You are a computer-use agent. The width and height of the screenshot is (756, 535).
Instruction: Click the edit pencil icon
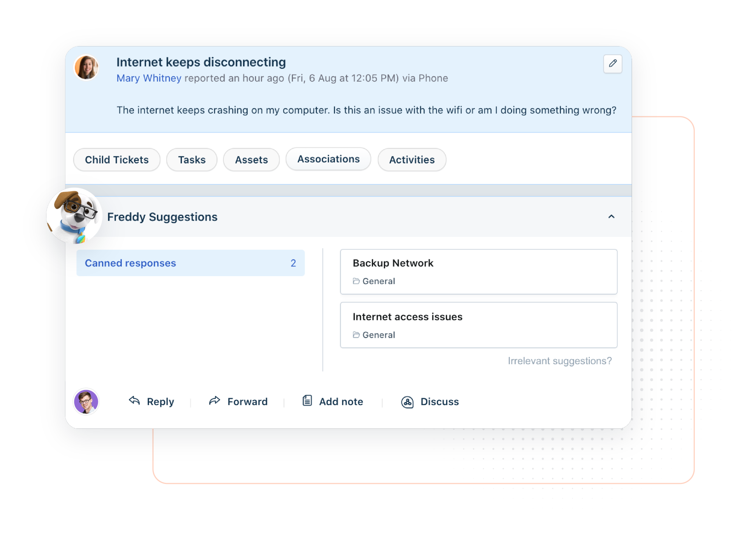(x=613, y=64)
